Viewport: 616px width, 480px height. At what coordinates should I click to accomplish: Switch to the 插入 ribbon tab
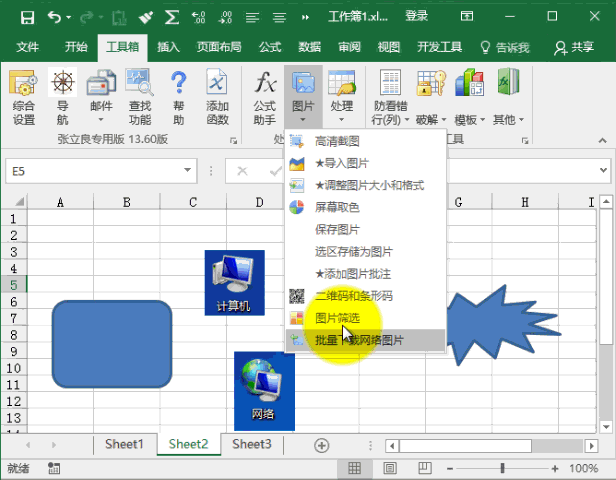click(168, 47)
